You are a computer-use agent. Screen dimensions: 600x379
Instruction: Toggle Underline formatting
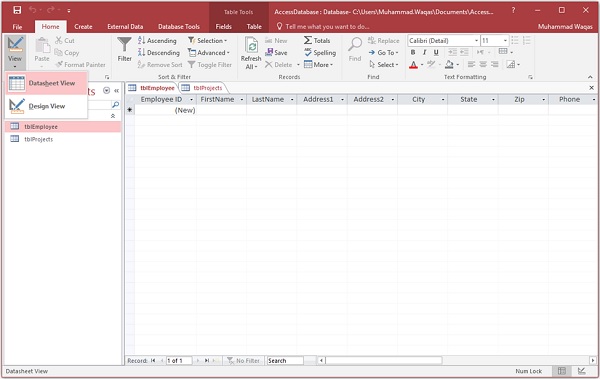(436, 52)
